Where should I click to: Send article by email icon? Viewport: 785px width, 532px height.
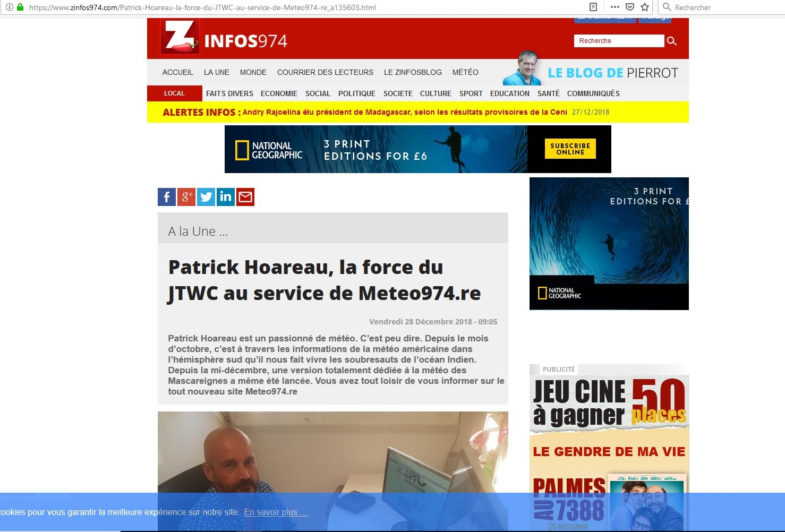click(x=245, y=197)
